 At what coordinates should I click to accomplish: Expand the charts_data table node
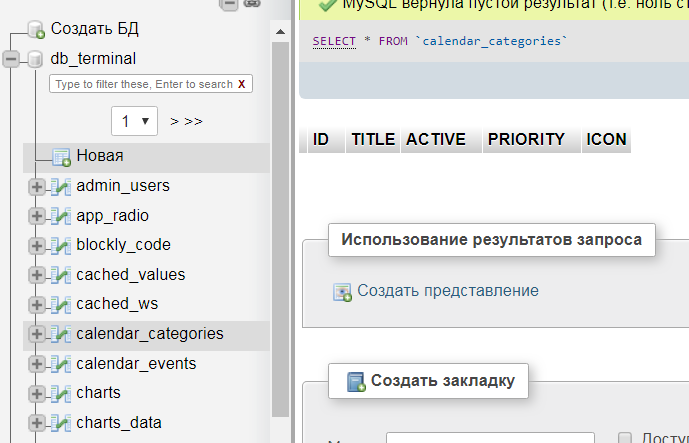click(37, 423)
